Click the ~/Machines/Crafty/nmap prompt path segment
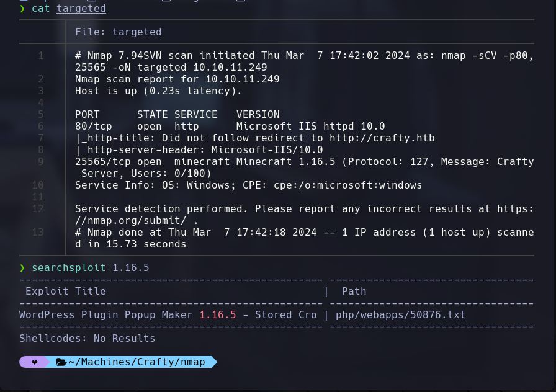 (137, 362)
